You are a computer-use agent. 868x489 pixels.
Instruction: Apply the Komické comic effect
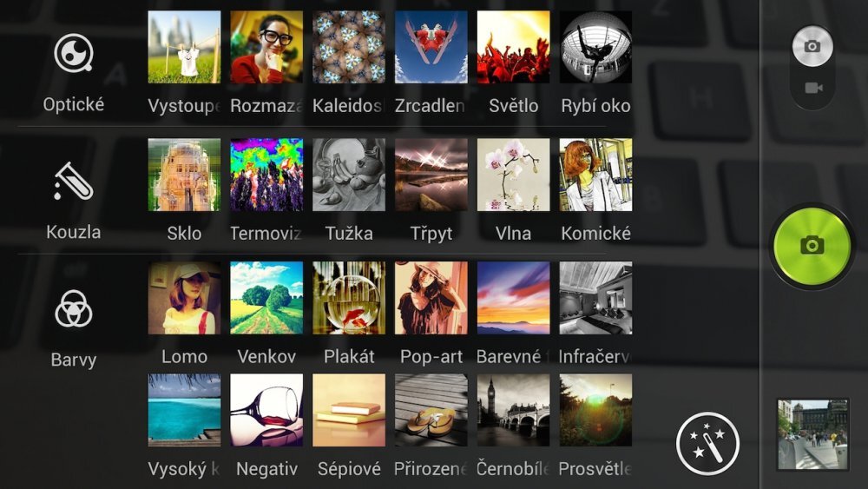tap(595, 175)
